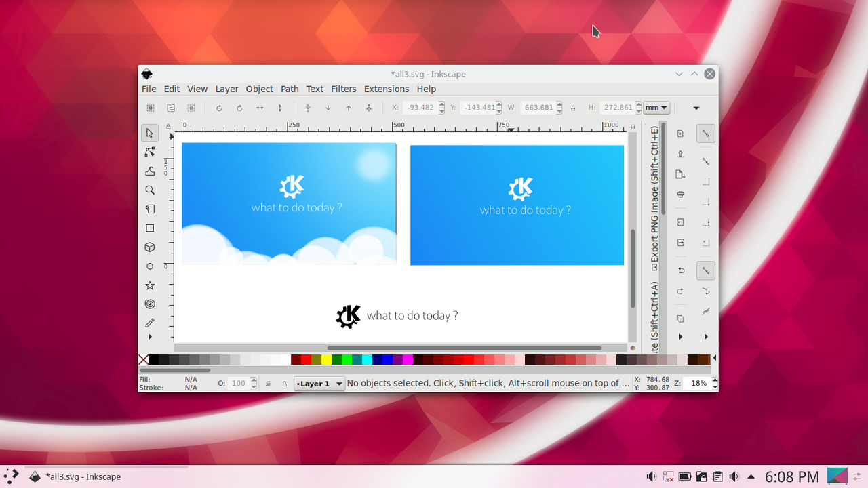The width and height of the screenshot is (868, 488).
Task: Click the no-color X swatch
Action: coord(144,359)
